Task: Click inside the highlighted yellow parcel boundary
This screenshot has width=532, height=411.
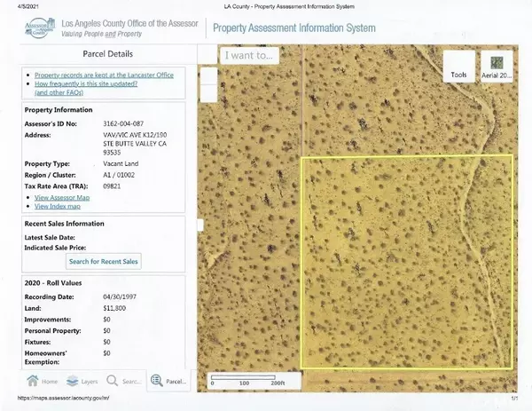Action: [x=406, y=262]
